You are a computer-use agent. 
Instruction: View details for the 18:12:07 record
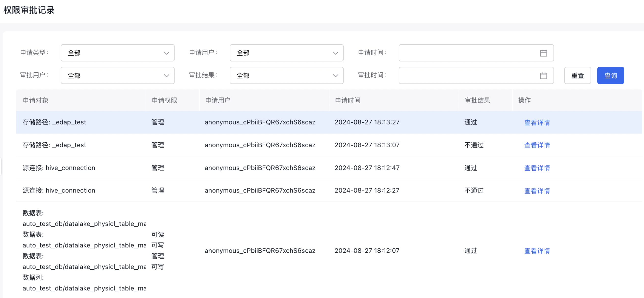point(537,251)
